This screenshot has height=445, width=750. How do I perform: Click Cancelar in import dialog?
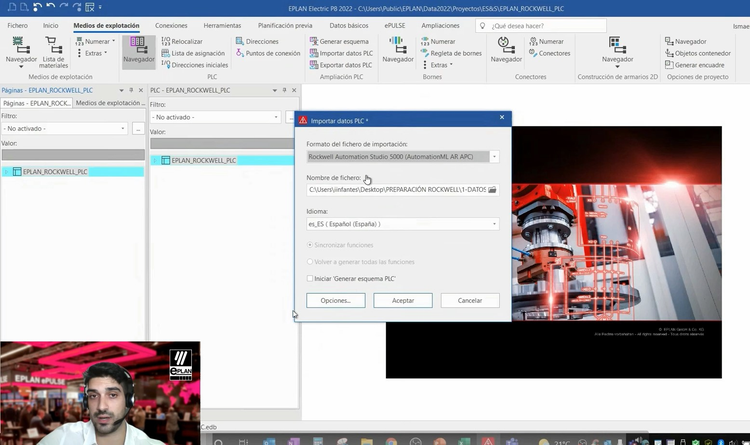pos(470,300)
